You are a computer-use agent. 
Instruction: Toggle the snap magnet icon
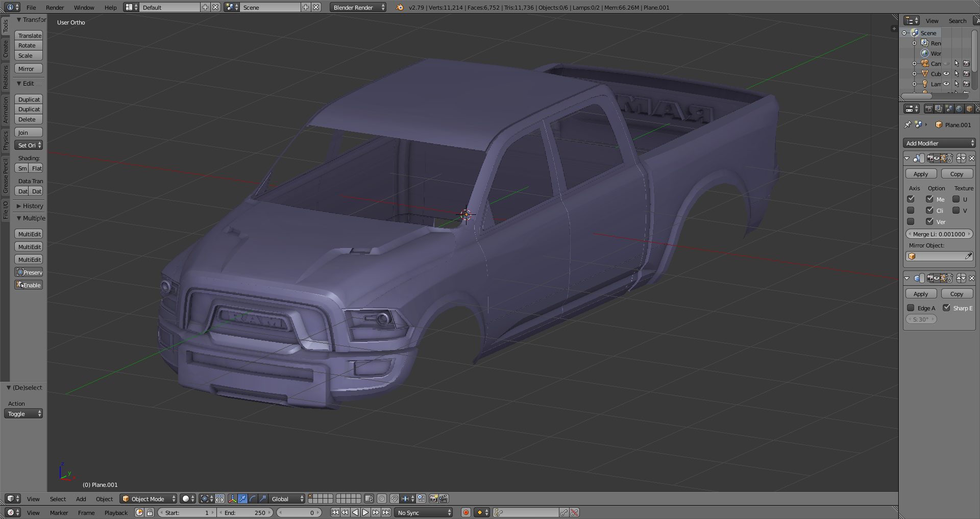click(395, 499)
